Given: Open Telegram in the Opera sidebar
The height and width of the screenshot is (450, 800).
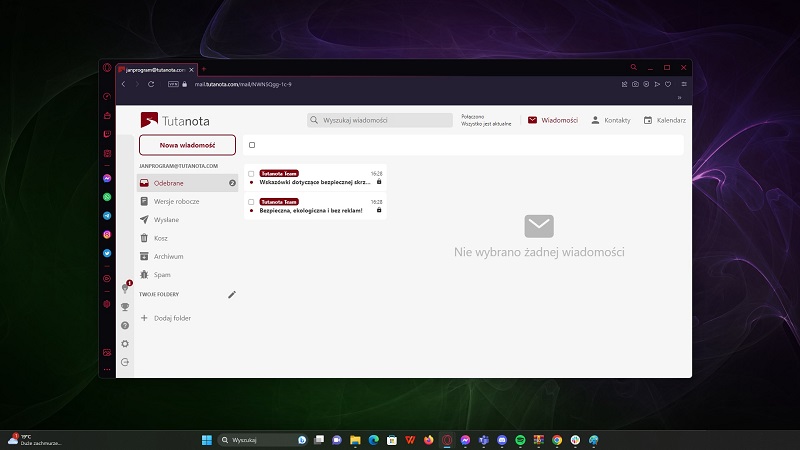Looking at the screenshot, I should (107, 215).
